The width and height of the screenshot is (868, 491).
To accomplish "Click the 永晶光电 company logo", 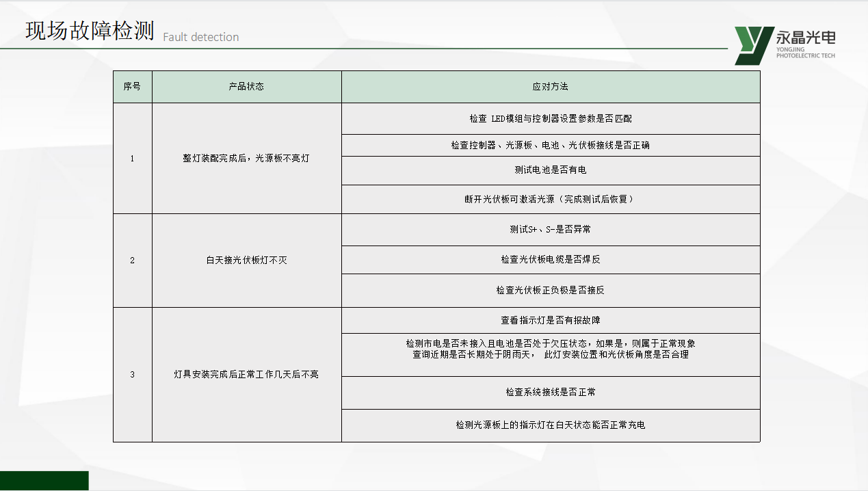I will coord(785,46).
